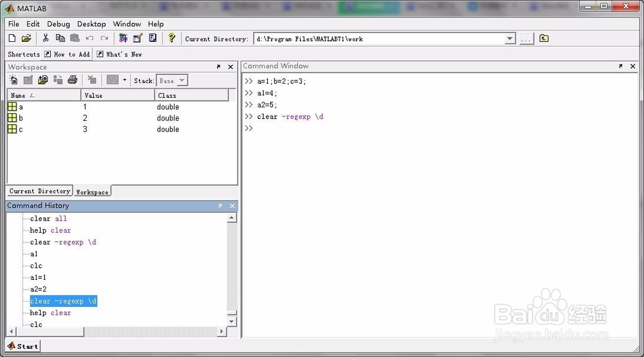Image resolution: width=644 pixels, height=357 pixels.
Task: Expand plot type dropdown arrow in Workspace
Action: coord(124,80)
